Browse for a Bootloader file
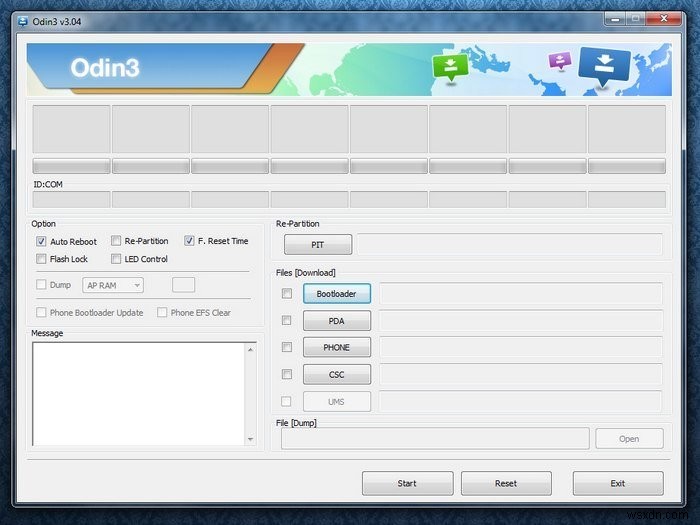Viewport: 700px width, 525px height. [337, 294]
